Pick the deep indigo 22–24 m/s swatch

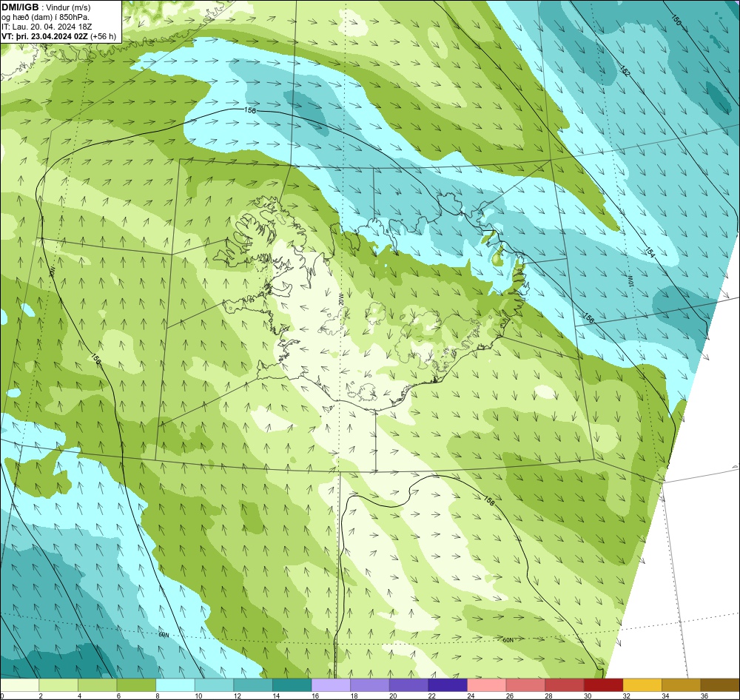click(448, 685)
